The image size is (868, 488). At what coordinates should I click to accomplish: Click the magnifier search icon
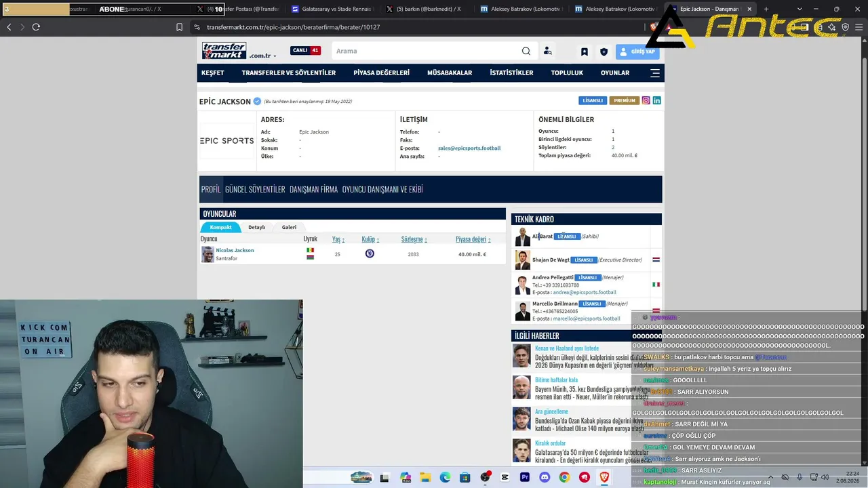click(526, 51)
